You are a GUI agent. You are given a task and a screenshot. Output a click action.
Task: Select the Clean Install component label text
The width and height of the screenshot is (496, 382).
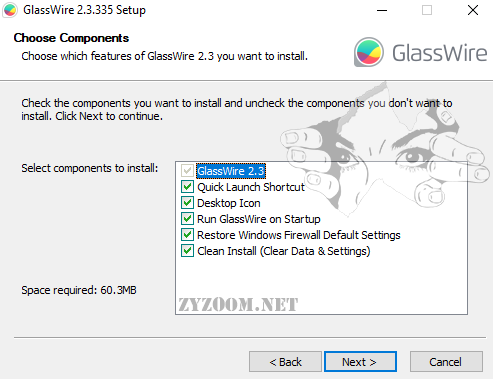284,251
